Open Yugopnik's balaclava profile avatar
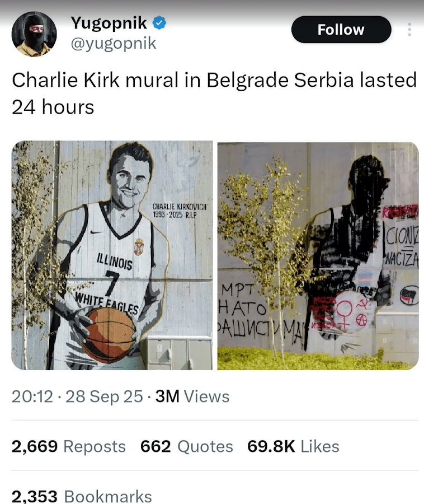The width and height of the screenshot is (424, 504). pyautogui.click(x=34, y=34)
